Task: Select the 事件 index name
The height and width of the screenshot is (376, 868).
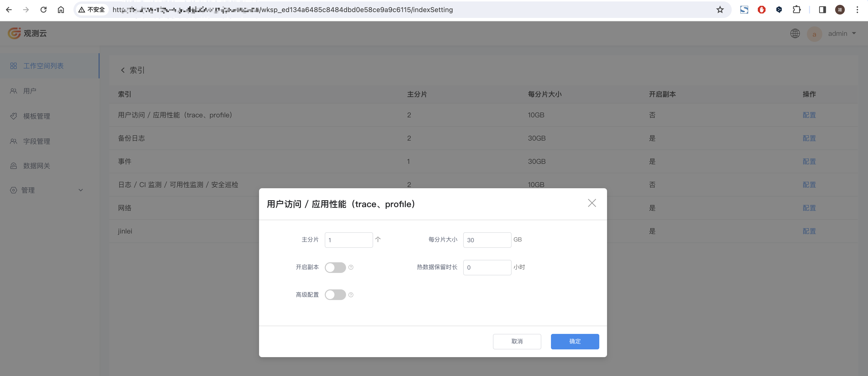Action: pyautogui.click(x=125, y=162)
